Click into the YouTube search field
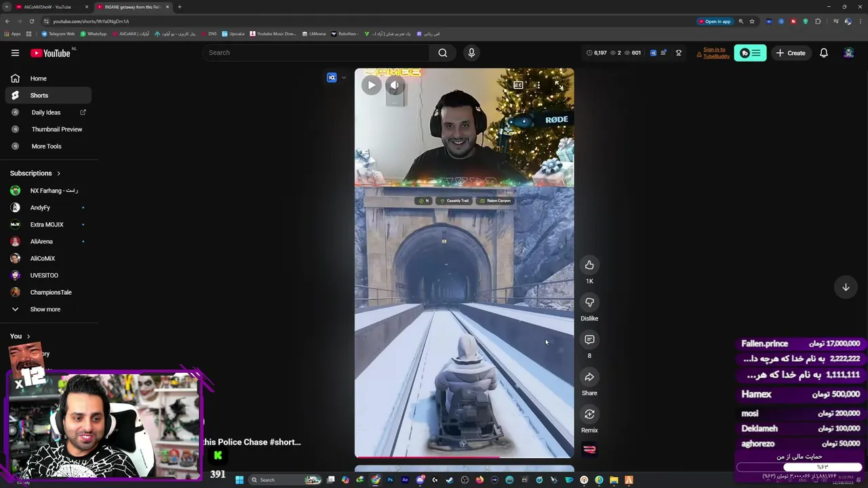The height and width of the screenshot is (488, 868). [x=315, y=53]
